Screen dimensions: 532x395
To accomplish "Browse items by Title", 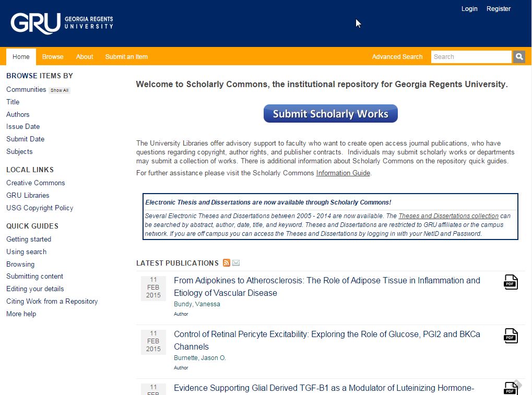I will pos(13,102).
